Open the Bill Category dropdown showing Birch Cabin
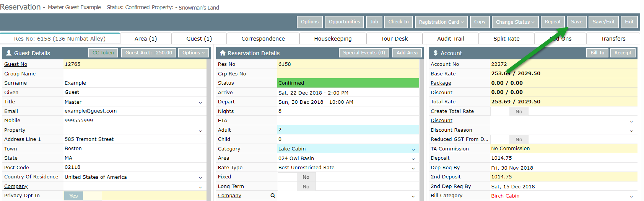Viewport: 644px width, 201px height. pyautogui.click(x=631, y=196)
